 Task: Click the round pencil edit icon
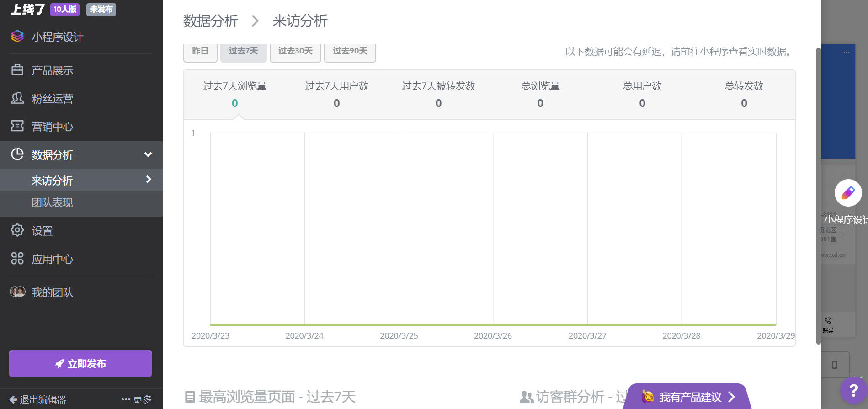click(848, 193)
